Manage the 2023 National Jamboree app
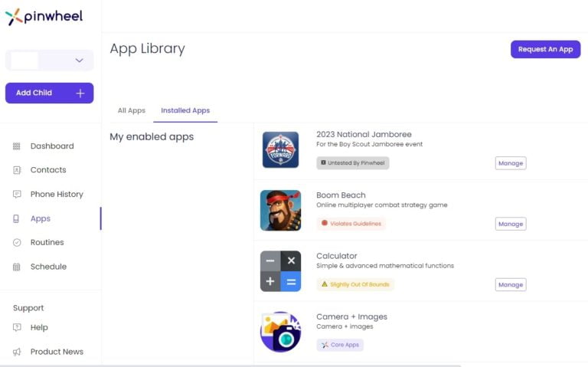 click(x=511, y=163)
